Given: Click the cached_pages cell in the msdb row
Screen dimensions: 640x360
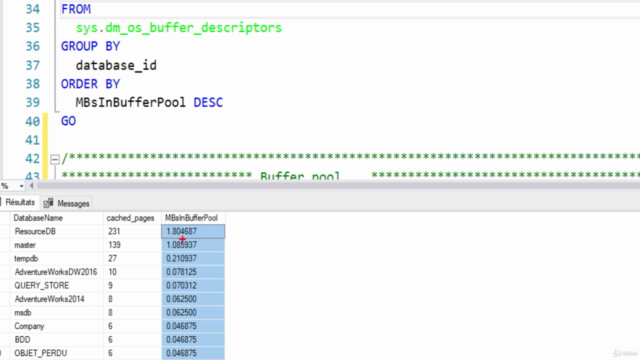Looking at the screenshot, I should 132,313.
